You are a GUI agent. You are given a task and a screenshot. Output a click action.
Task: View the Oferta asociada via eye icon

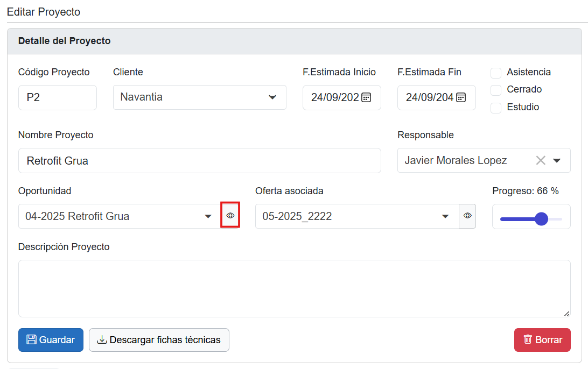click(467, 216)
